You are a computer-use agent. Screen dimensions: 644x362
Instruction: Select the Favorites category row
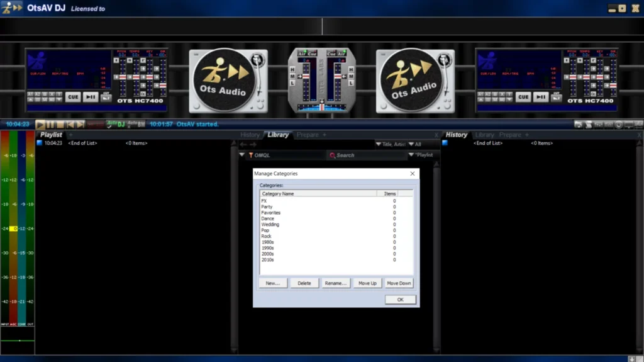(336, 213)
